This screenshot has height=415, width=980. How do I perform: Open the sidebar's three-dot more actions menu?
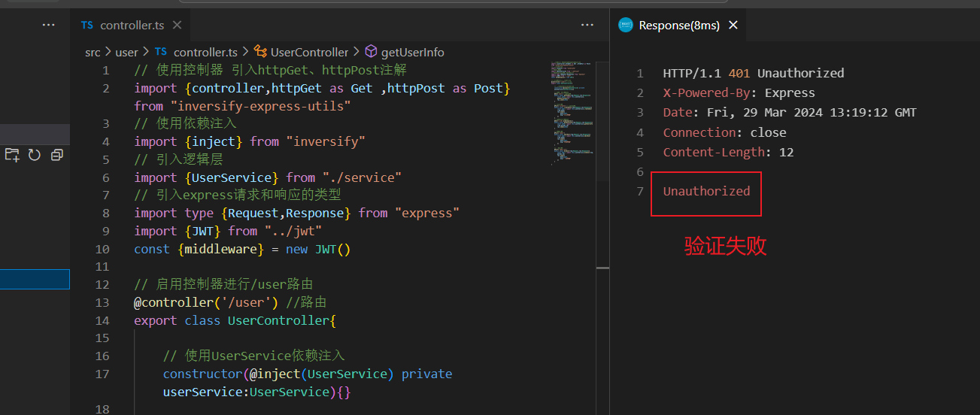(49, 25)
